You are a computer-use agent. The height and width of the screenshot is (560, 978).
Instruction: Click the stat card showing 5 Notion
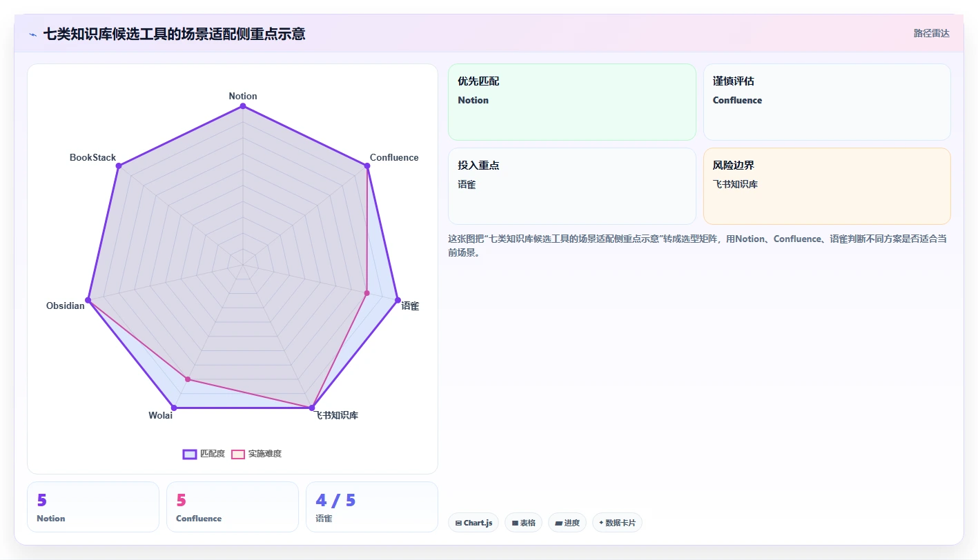[93, 507]
